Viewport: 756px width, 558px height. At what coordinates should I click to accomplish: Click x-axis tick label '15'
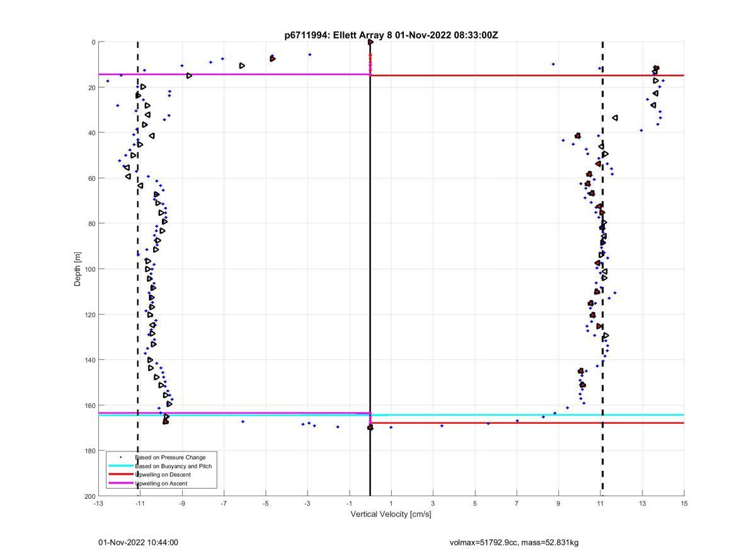pos(684,503)
